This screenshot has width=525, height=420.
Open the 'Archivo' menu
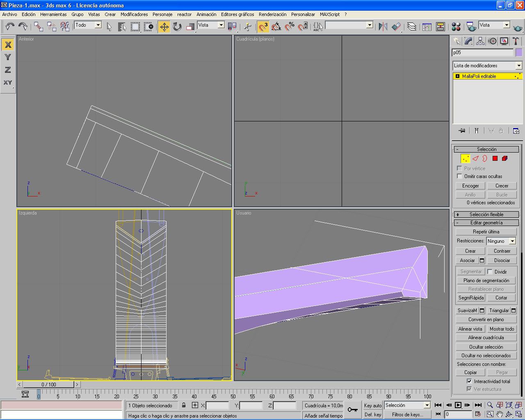point(10,14)
